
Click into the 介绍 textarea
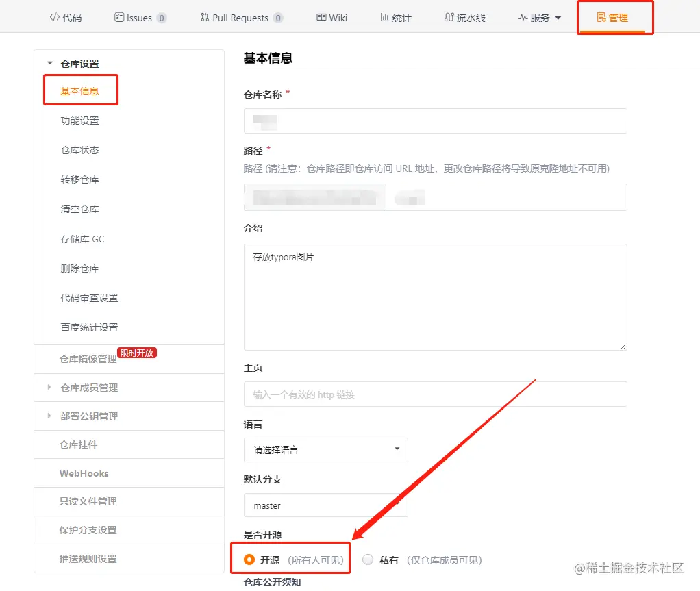(x=435, y=297)
